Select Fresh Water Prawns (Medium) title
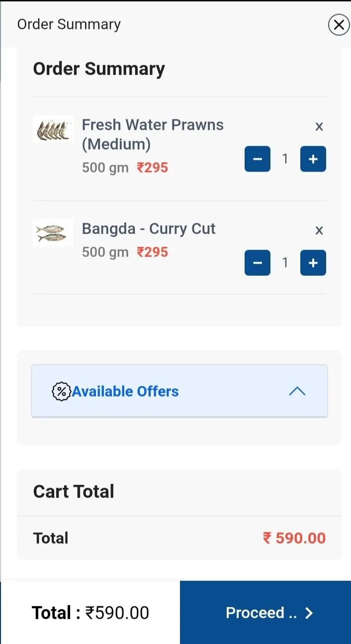 153,135
